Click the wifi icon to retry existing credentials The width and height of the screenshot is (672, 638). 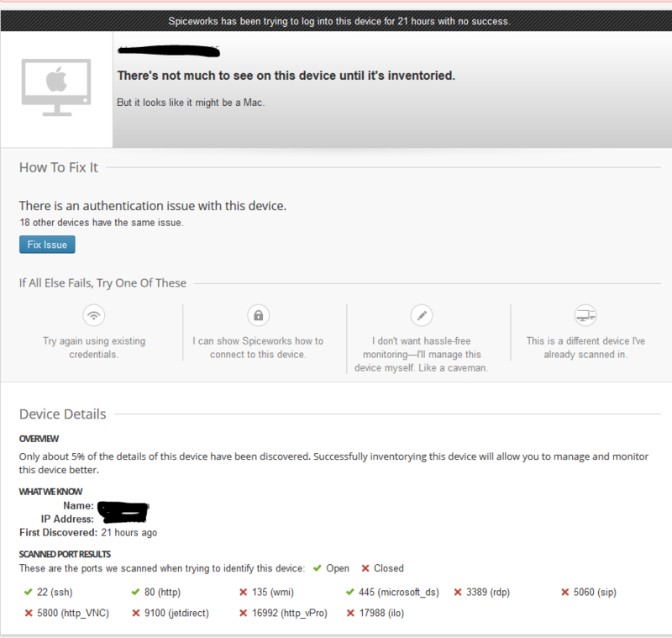click(x=93, y=314)
